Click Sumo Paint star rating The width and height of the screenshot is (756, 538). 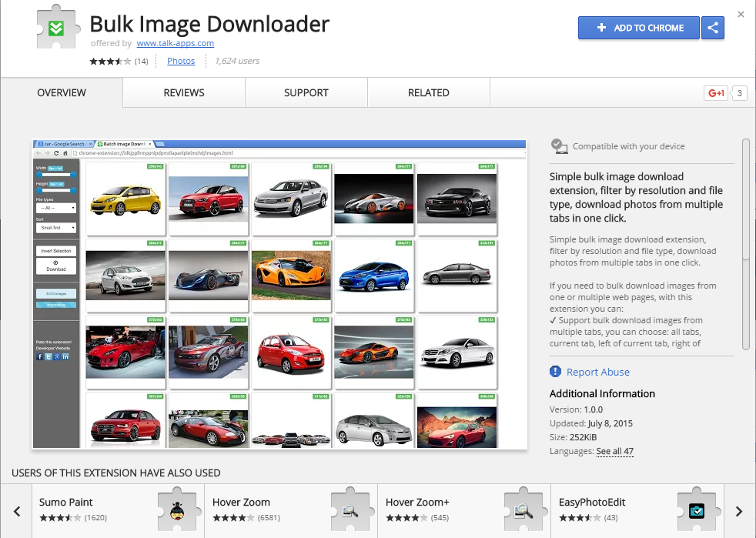60,518
